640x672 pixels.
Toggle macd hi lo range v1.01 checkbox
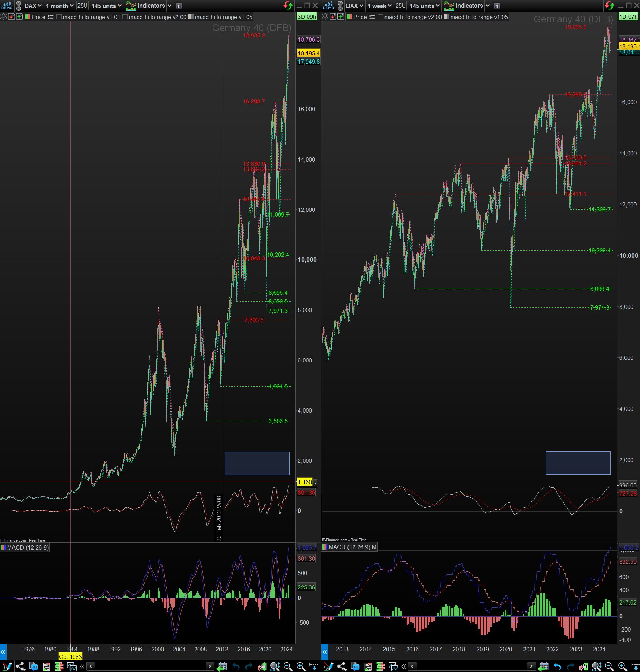pos(59,17)
